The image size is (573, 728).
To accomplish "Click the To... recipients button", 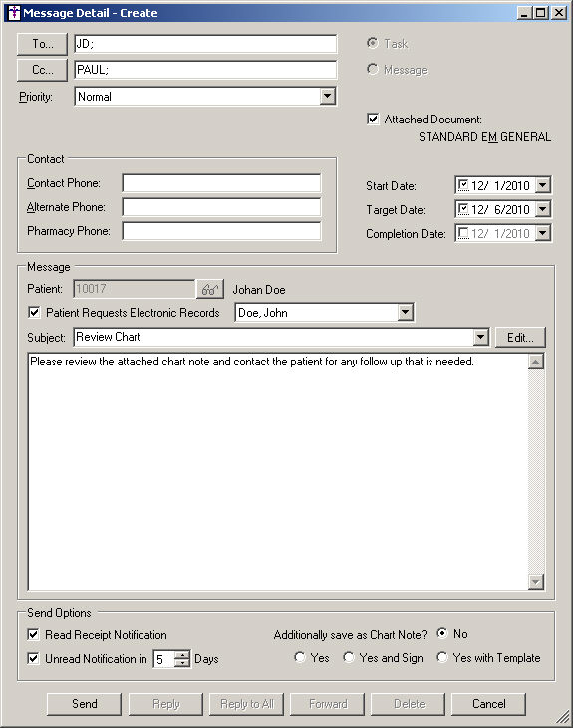I will pyautogui.click(x=42, y=44).
